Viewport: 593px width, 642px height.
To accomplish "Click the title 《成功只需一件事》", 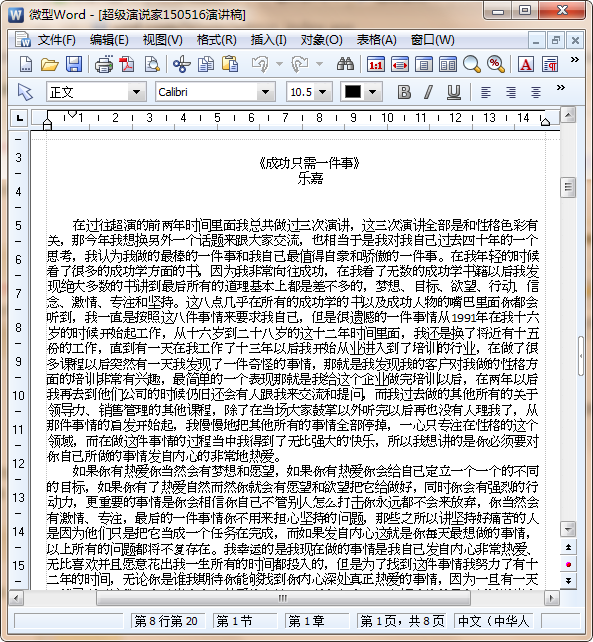I will coord(310,163).
